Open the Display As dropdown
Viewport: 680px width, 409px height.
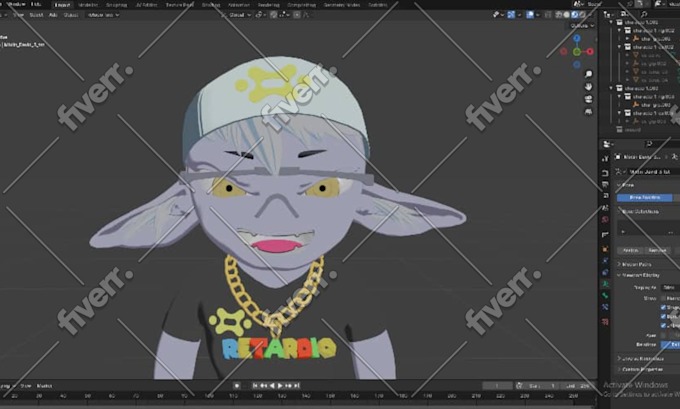coord(670,288)
